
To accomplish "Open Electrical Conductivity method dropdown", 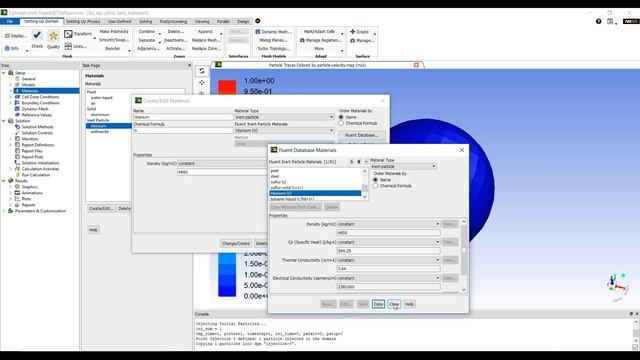I will (389, 278).
